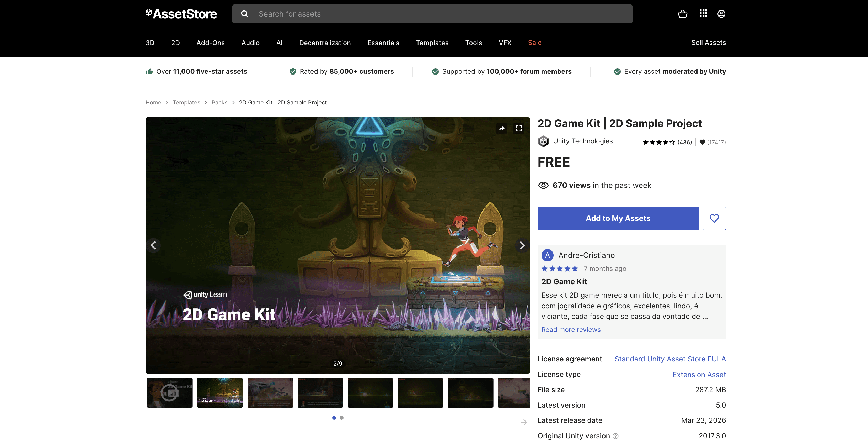Click Add to My Assets button
868x442 pixels.
(618, 218)
